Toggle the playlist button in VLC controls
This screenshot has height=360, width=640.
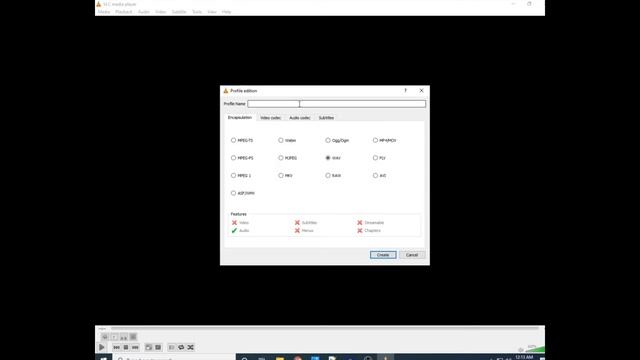pos(171,347)
